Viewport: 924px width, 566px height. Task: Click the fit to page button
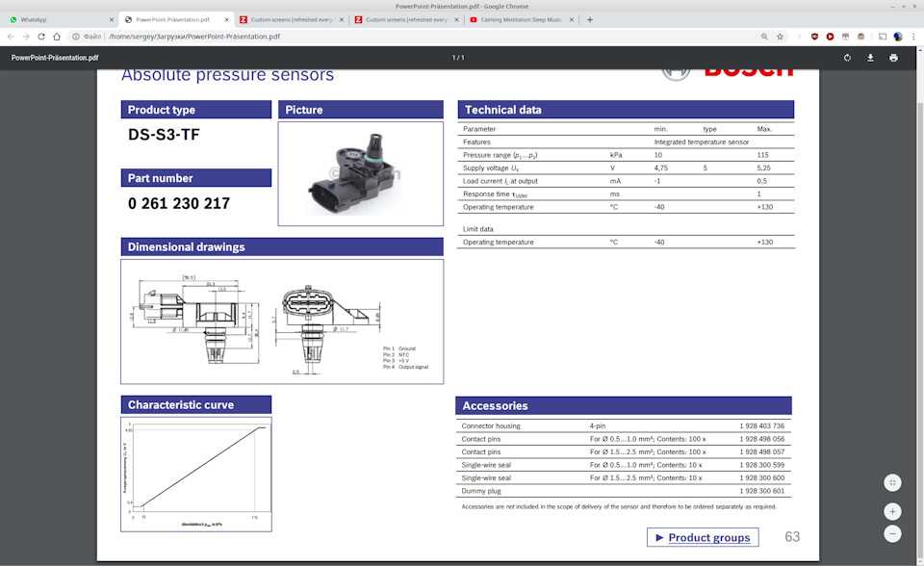(892, 482)
